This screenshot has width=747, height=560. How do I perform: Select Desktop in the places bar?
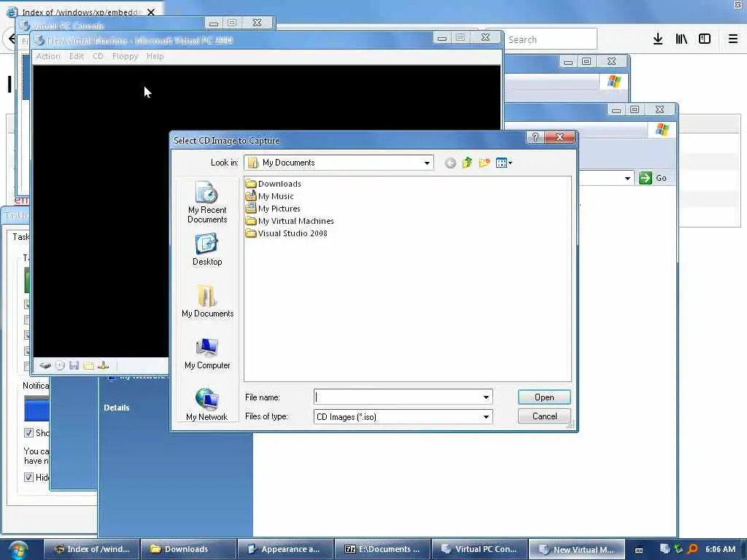point(207,249)
